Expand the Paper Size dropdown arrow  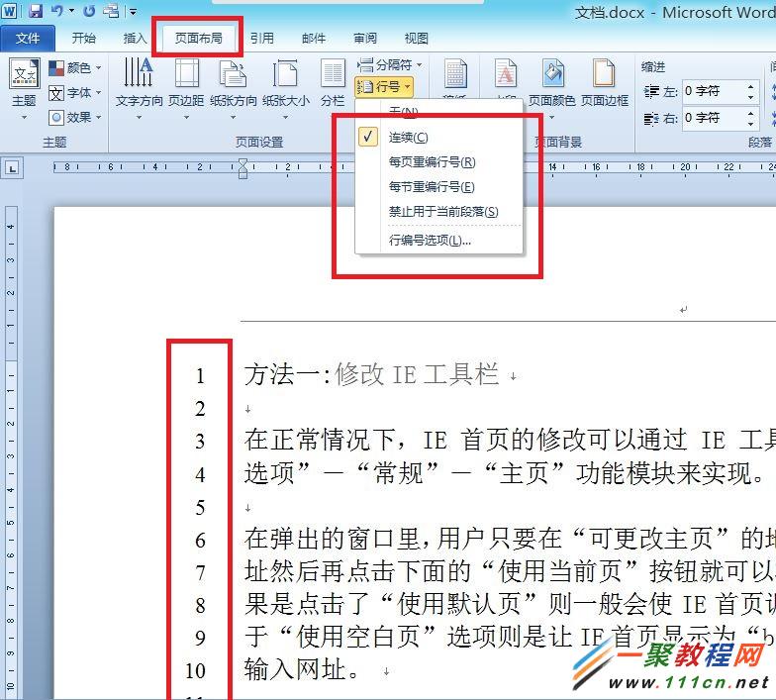[285, 117]
